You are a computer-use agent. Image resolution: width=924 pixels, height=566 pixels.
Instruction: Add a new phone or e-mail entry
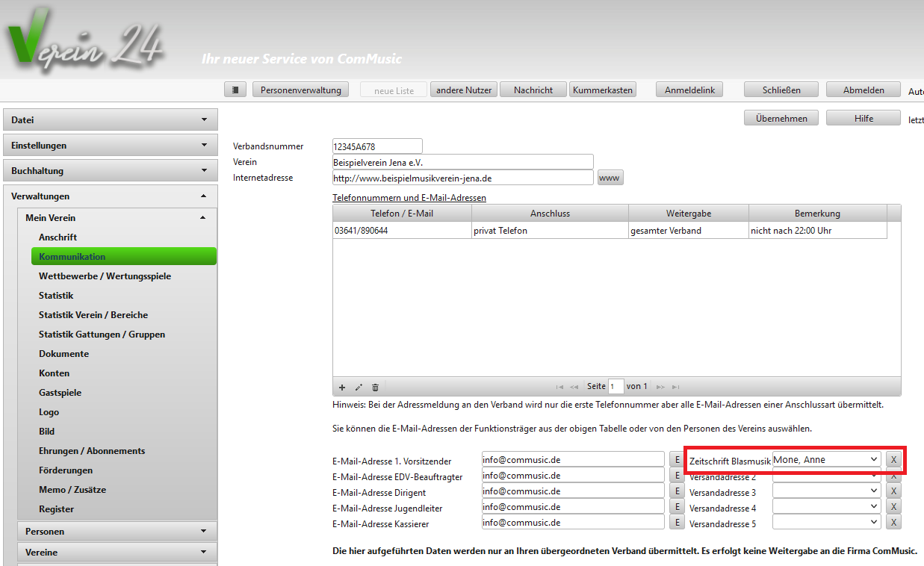[x=342, y=387]
